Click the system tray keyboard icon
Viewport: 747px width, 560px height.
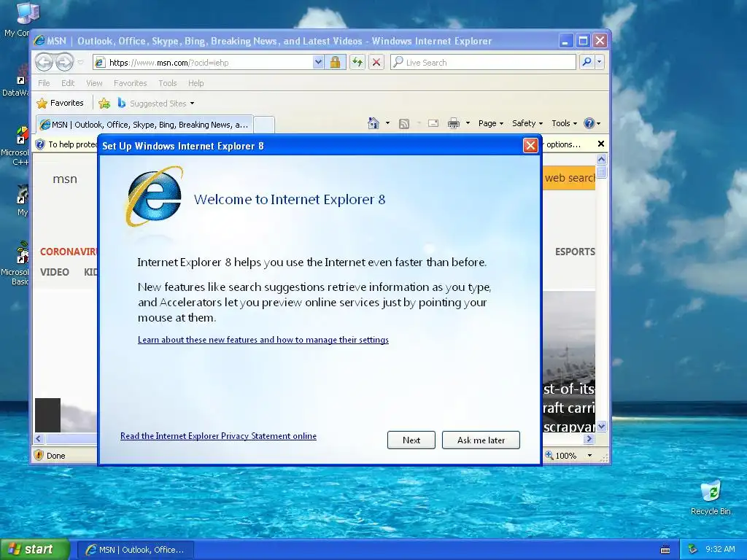(x=665, y=550)
